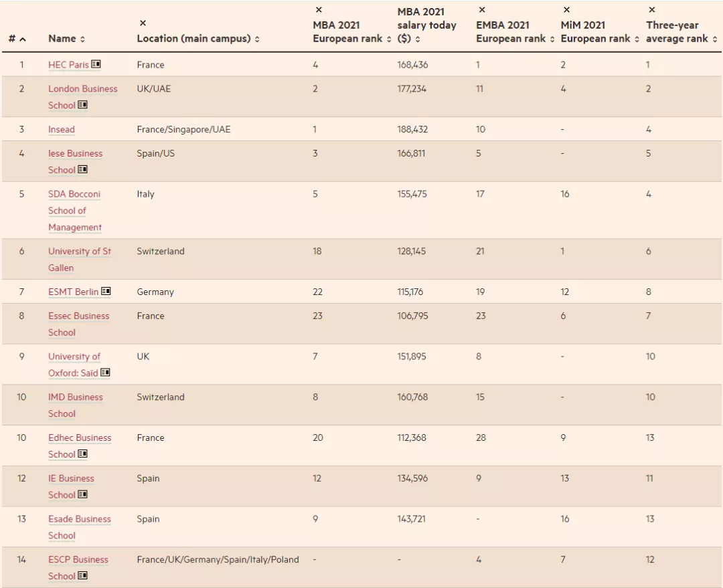Remove the Three-year average rank column
The width and height of the screenshot is (723, 588).
[652, 10]
